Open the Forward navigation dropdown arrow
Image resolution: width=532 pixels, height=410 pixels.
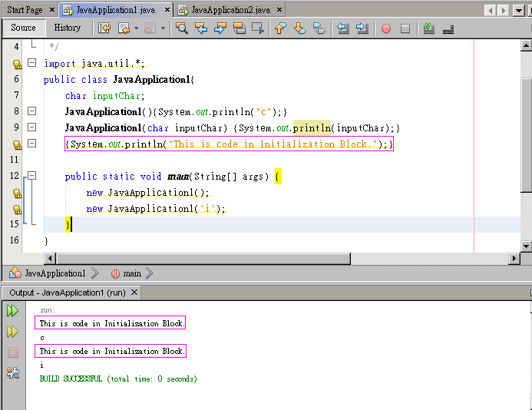(x=163, y=28)
